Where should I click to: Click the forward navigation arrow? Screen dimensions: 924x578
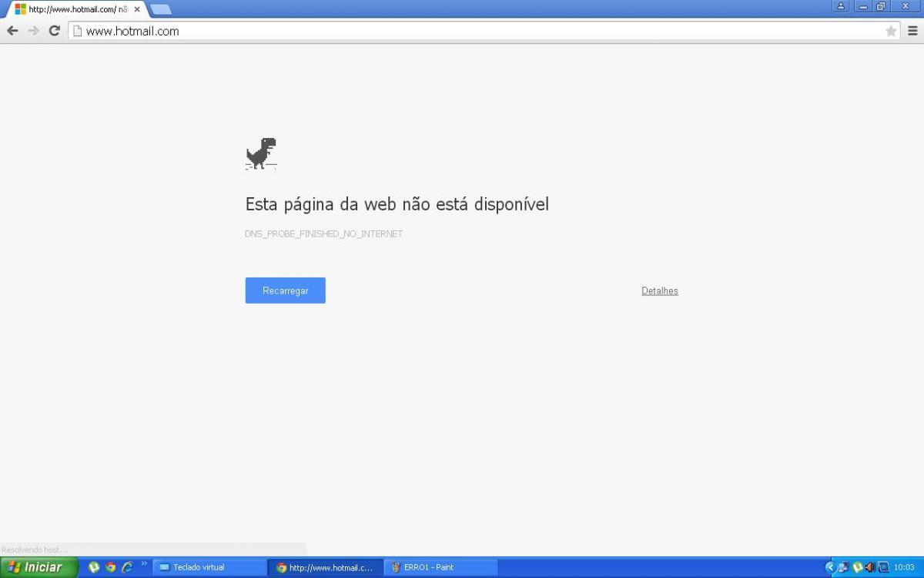pos(33,31)
